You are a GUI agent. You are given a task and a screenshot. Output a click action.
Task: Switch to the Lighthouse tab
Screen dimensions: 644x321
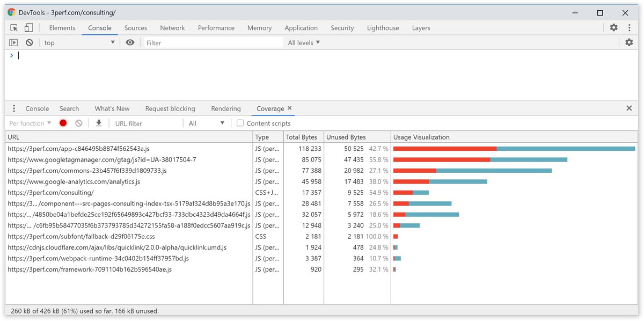click(x=383, y=28)
